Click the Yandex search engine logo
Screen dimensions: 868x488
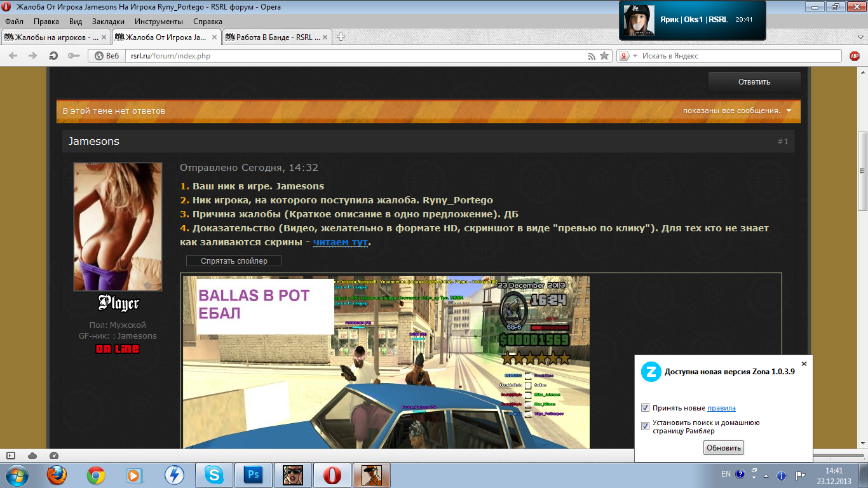pyautogui.click(x=624, y=56)
